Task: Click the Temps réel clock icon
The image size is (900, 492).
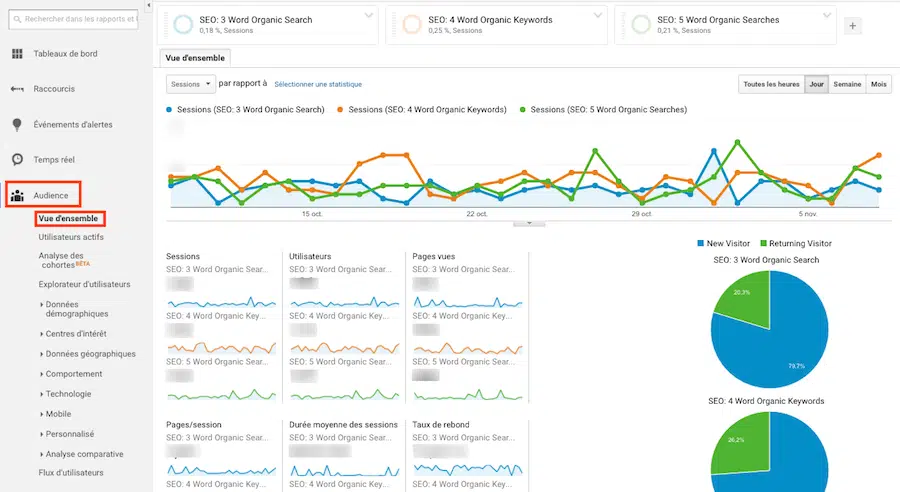Action: [x=17, y=159]
